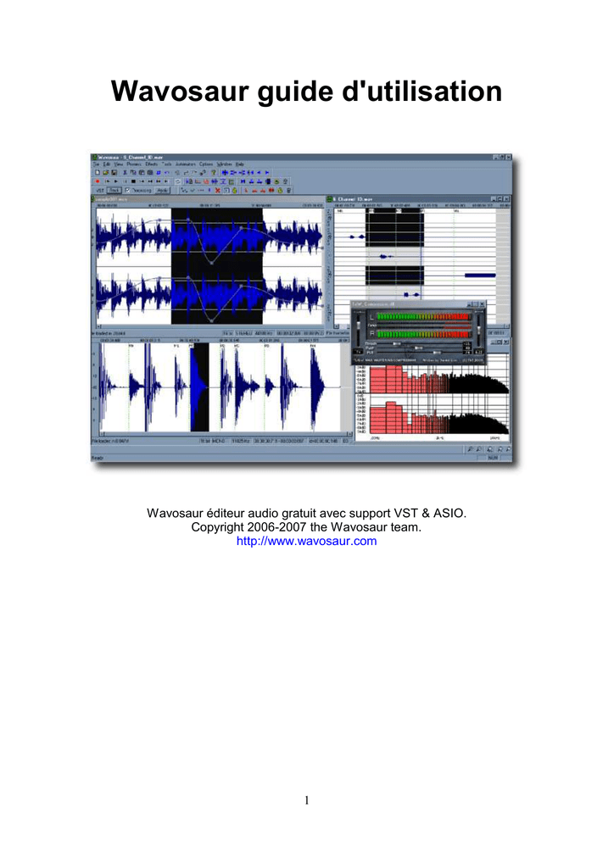Click the Save icon in Wavosaur toolbar
The image size is (614, 868).
[114, 173]
